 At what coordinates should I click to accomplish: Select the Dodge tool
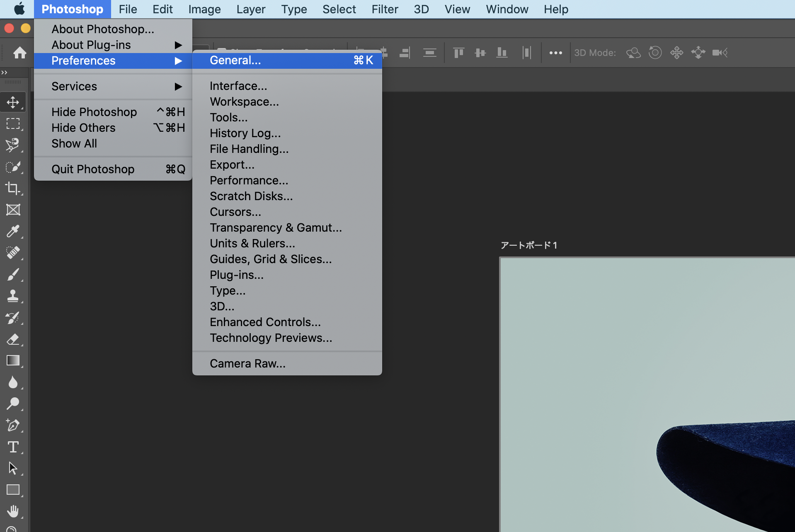[13, 404]
